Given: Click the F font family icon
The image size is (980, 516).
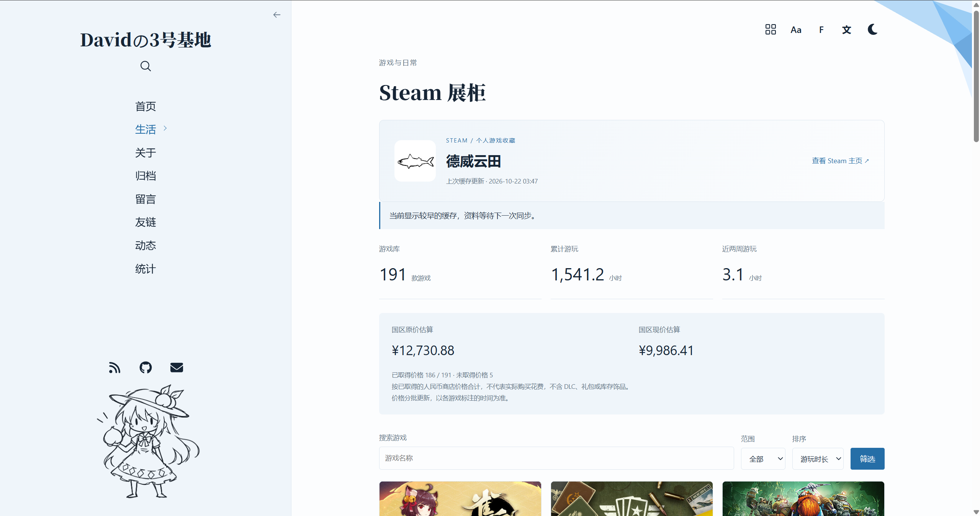Looking at the screenshot, I should (821, 30).
